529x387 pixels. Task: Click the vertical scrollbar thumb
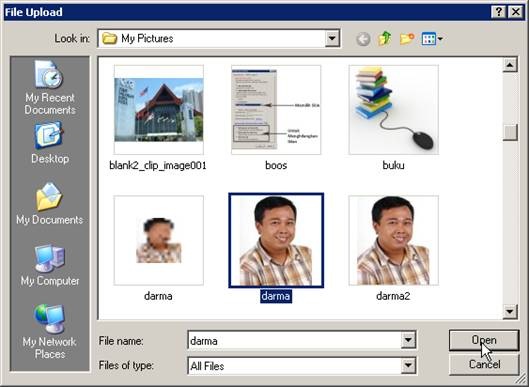click(510, 132)
